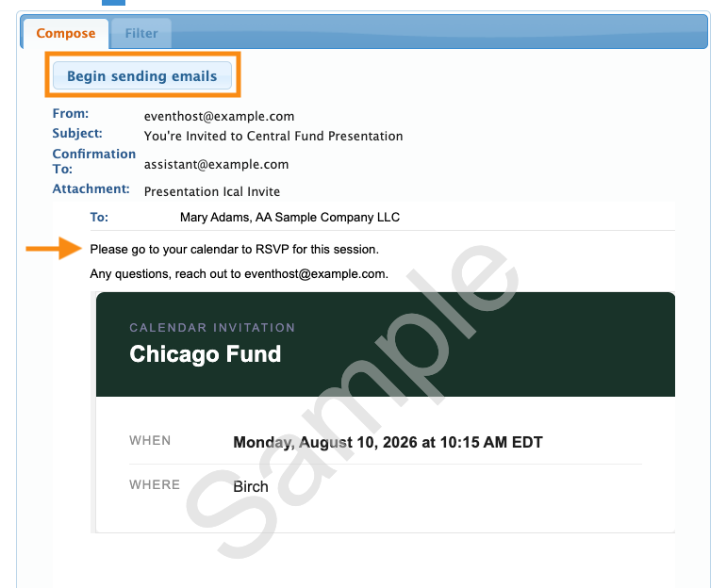727x588 pixels.
Task: Click the RSVP instruction sentence
Action: click(234, 250)
